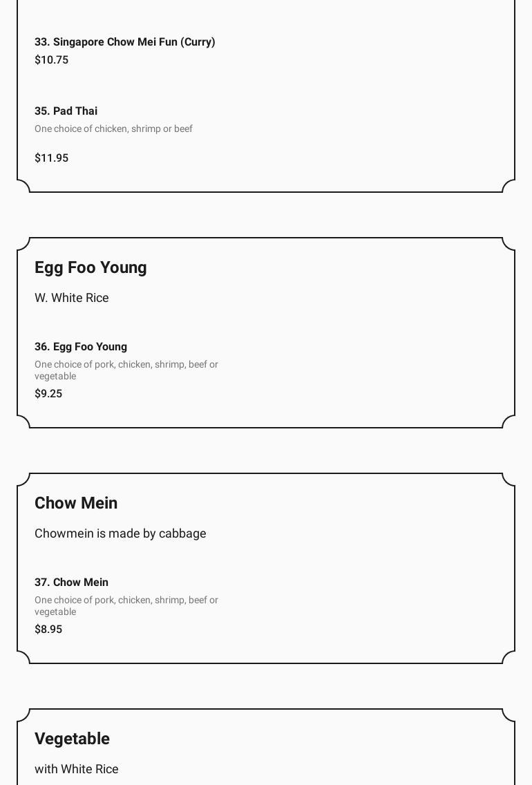This screenshot has height=785, width=532.
Task: Open the 36. Egg Foo Young item
Action: [81, 347]
